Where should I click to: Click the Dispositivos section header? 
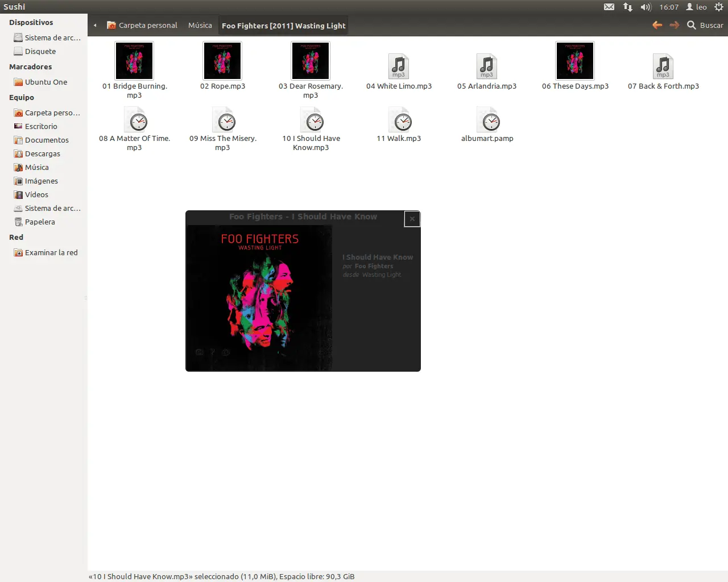pyautogui.click(x=31, y=22)
